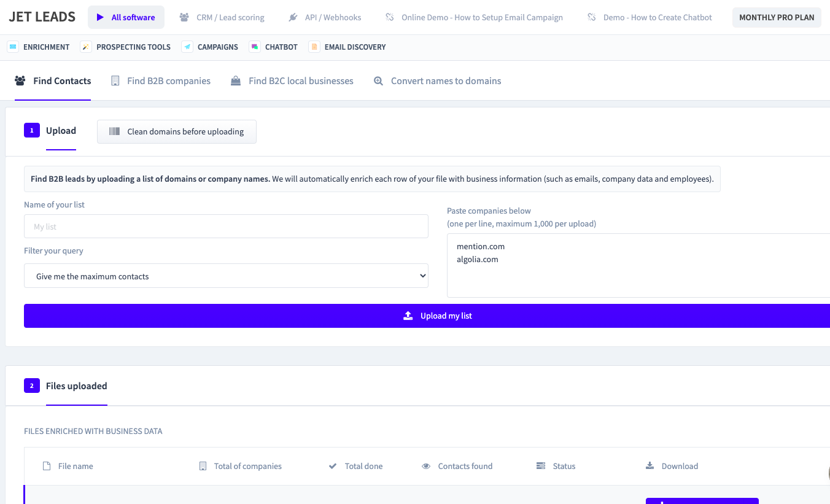The width and height of the screenshot is (830, 504).
Task: Click eye icon beside Contacts found
Action: (426, 466)
